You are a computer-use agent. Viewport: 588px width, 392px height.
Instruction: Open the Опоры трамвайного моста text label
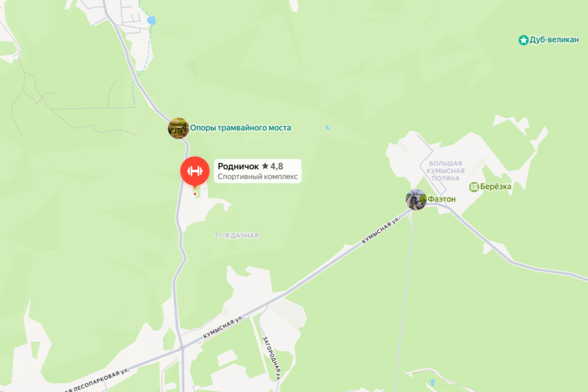241,128
